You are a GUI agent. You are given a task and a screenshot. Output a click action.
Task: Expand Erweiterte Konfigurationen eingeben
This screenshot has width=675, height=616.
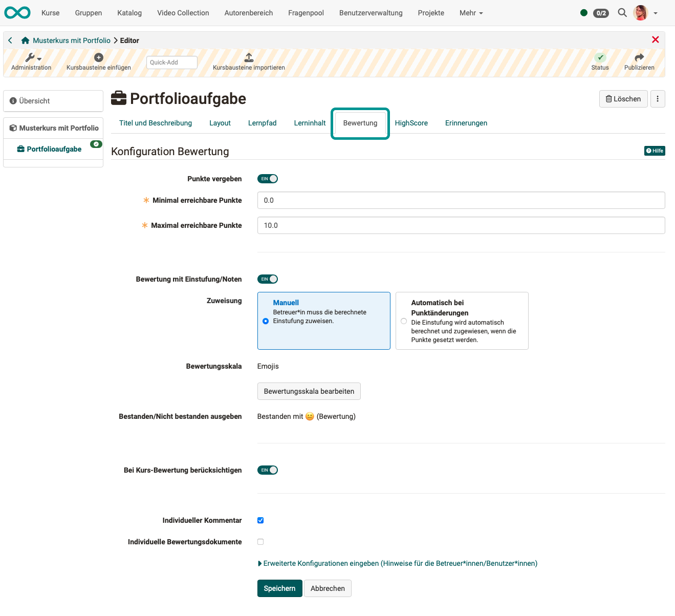tap(398, 563)
